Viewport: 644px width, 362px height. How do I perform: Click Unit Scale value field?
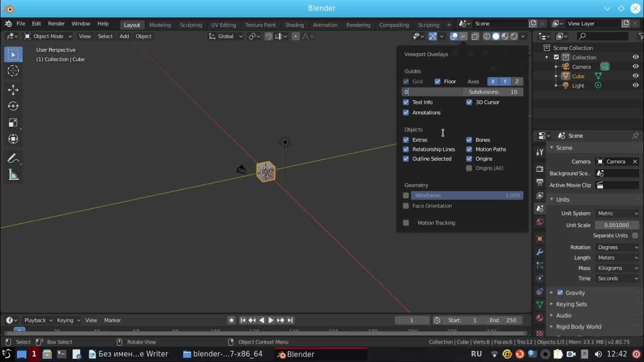[617, 225]
